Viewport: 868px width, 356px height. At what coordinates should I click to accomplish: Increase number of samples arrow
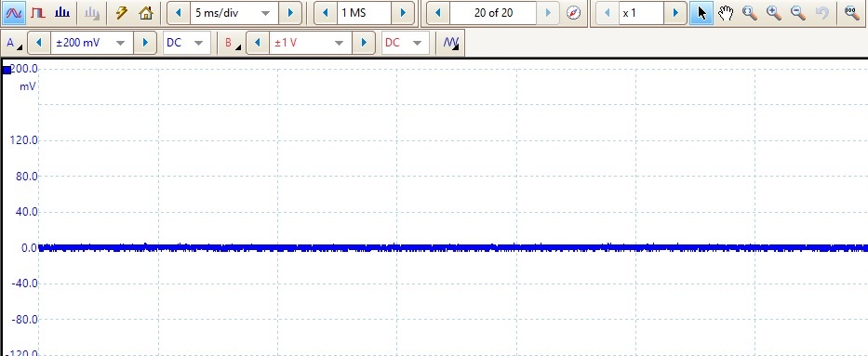coord(403,13)
